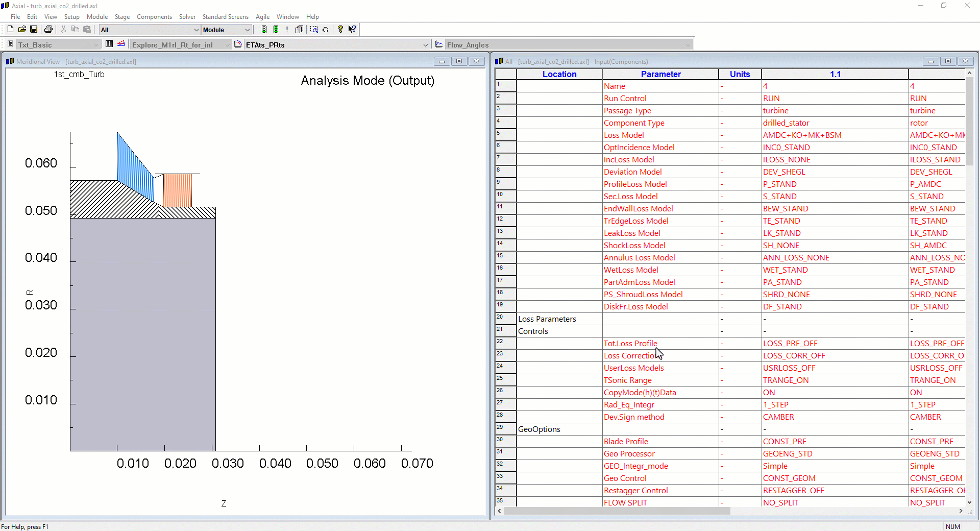Save the project using the floppy disk icon
980x531 pixels.
(x=34, y=30)
